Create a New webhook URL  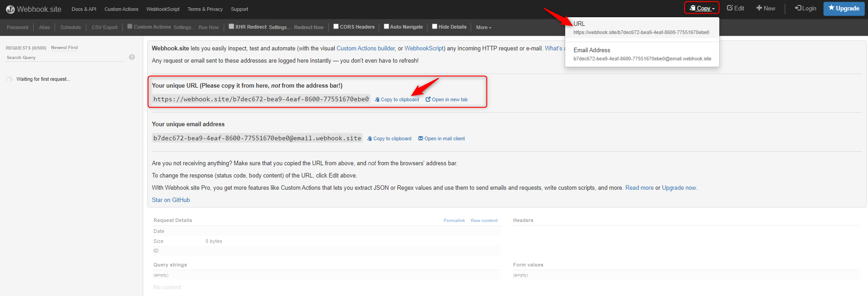coord(766,8)
